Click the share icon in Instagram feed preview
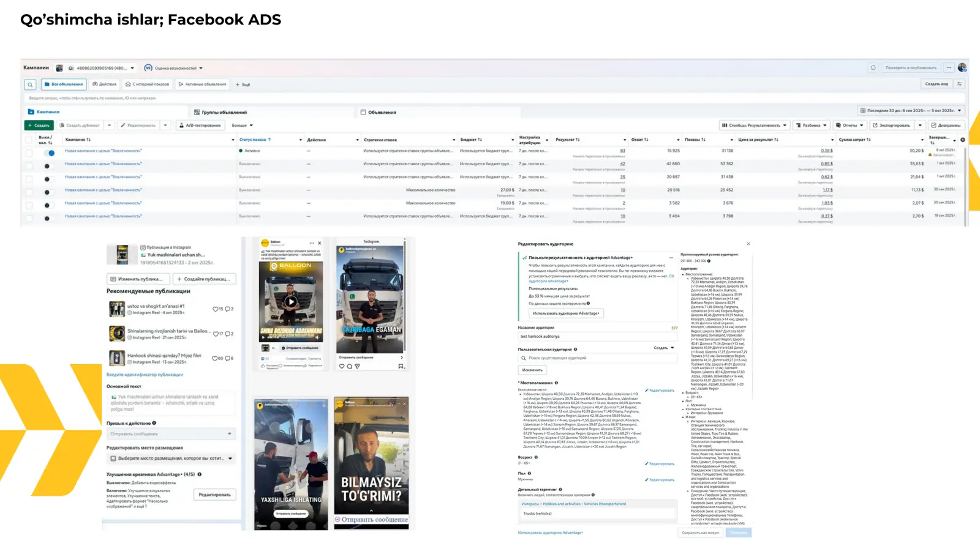980x551 pixels. [357, 366]
